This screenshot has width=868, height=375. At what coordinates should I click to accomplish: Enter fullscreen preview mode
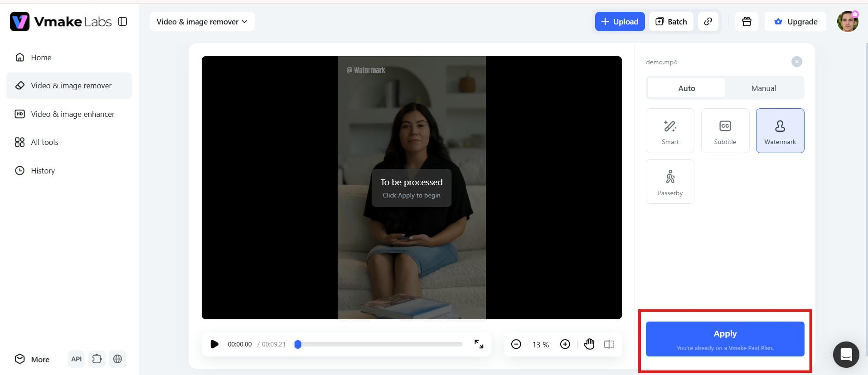tap(479, 344)
